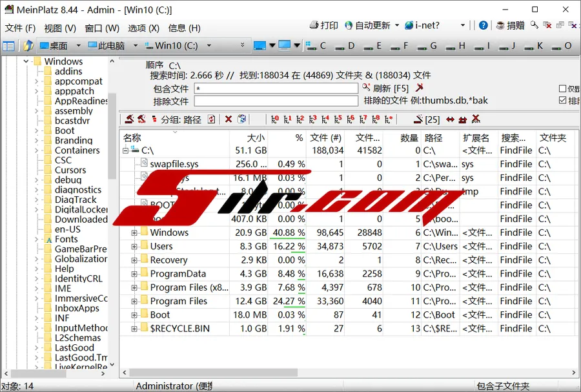The height and width of the screenshot is (392, 581).
Task: Switch to drive C in drive bar
Action: [316, 46]
